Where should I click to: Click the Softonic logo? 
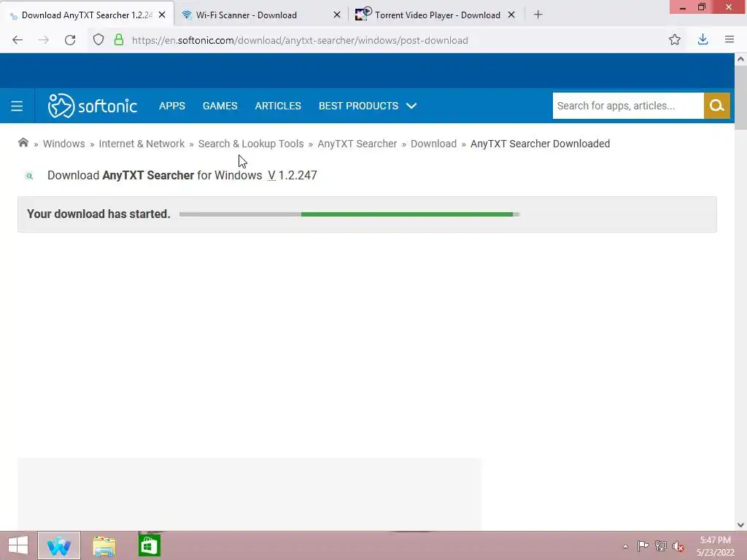click(93, 106)
